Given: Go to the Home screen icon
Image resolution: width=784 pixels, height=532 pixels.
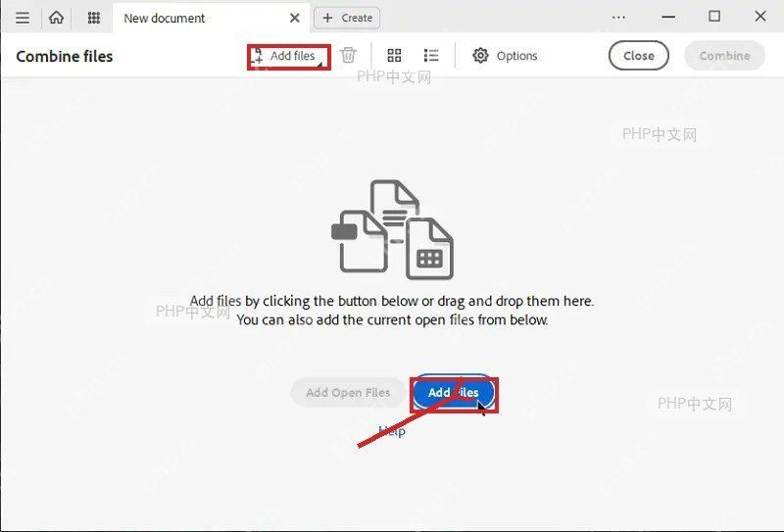Looking at the screenshot, I should tap(56, 18).
